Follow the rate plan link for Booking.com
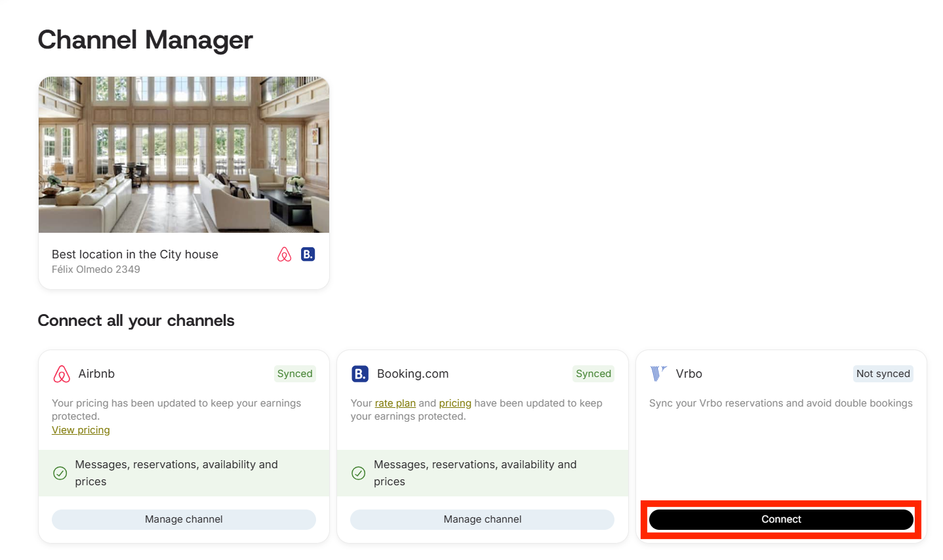This screenshot has height=560, width=943. (x=395, y=403)
